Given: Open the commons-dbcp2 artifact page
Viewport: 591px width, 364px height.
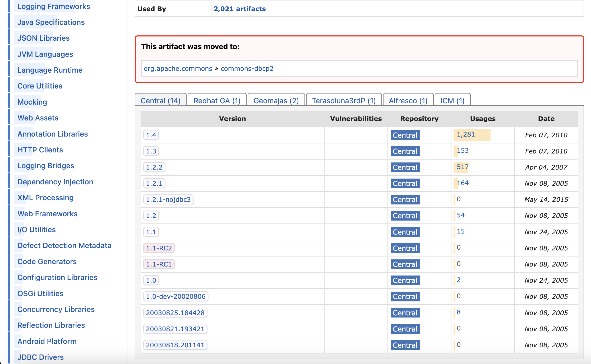Looking at the screenshot, I should pos(247,68).
